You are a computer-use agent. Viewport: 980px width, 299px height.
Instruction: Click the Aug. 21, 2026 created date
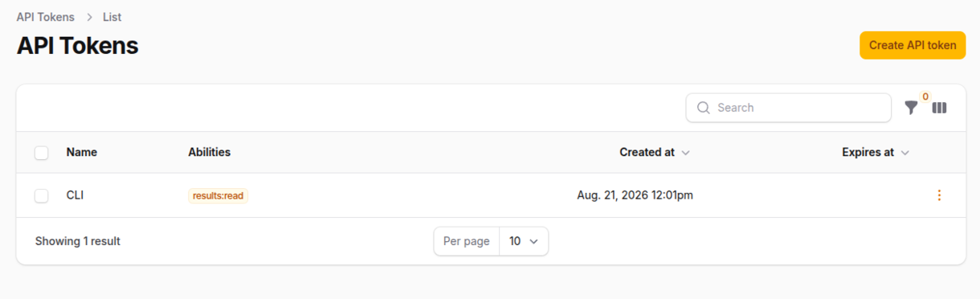pos(635,195)
